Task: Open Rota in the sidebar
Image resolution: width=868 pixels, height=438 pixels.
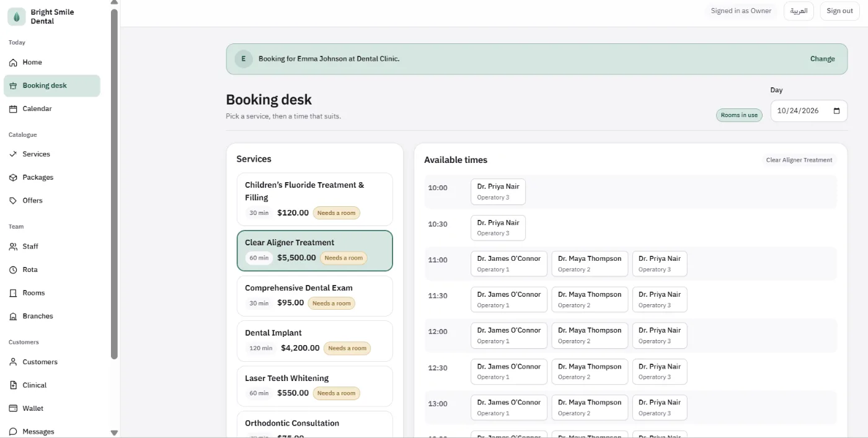Action: click(52, 269)
